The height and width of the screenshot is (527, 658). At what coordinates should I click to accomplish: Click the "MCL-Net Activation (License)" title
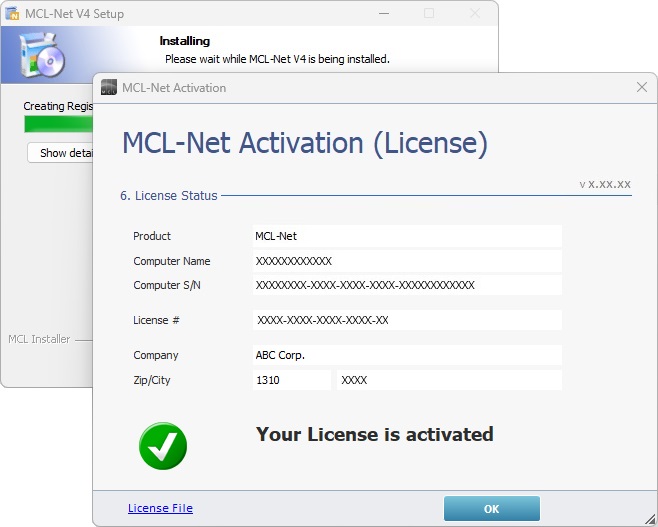click(x=305, y=143)
